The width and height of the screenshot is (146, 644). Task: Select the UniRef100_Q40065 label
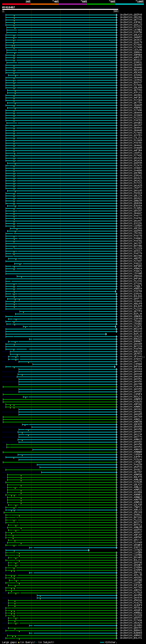tap(131, 344)
